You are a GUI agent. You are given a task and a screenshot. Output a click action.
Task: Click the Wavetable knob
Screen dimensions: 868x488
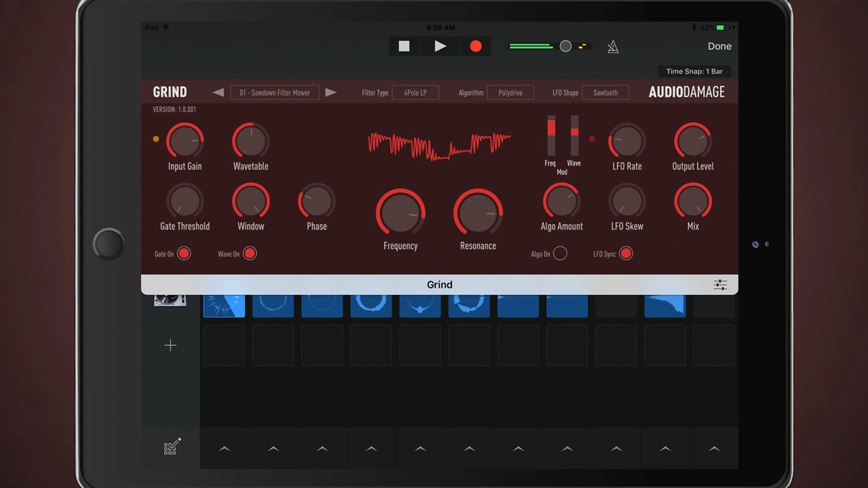coord(251,141)
